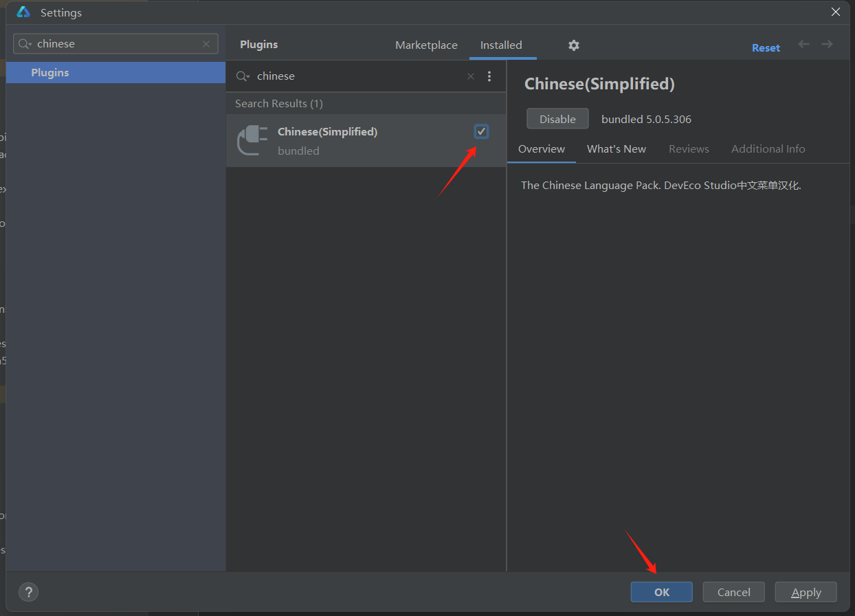Open the plugin search options three-dot menu
Viewport: 855px width, 616px height.
pyautogui.click(x=489, y=76)
